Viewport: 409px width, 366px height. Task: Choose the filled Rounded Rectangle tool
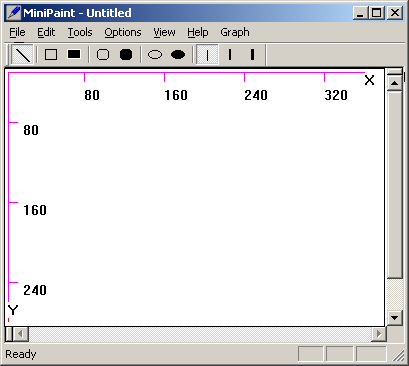coord(126,55)
